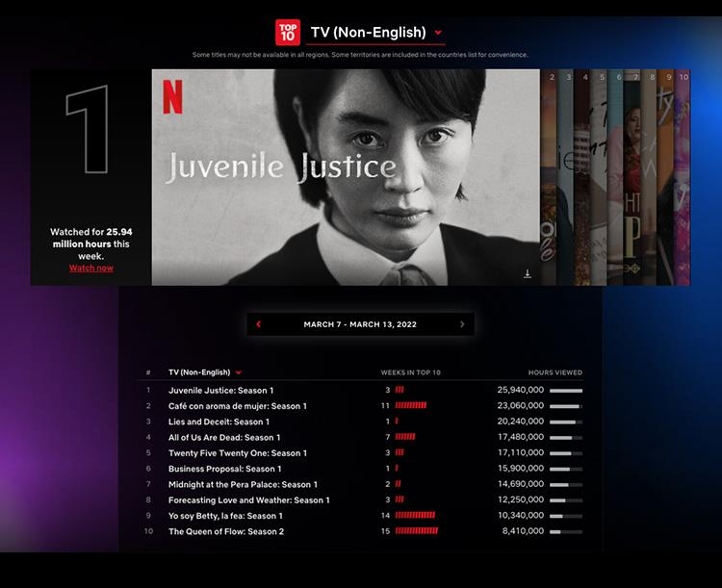The width and height of the screenshot is (722, 588).
Task: Select All of Us Are Dead: Season 1
Action: pos(224,437)
